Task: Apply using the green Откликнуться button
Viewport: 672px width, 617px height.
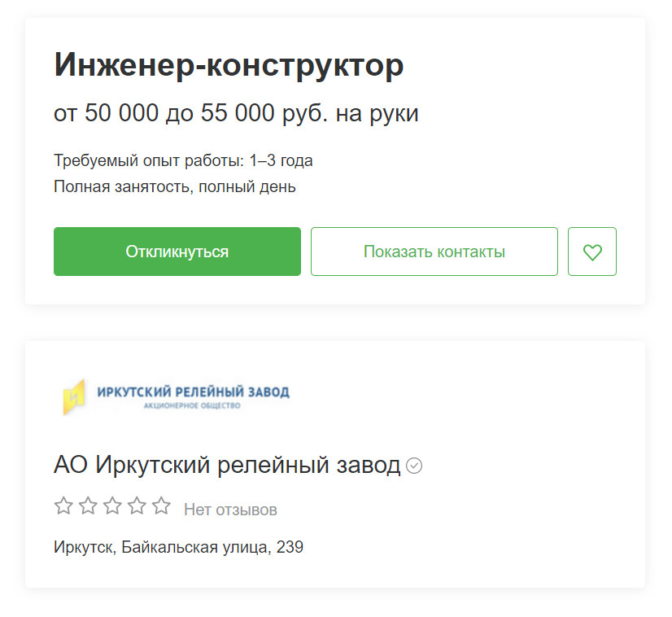Action: pyautogui.click(x=177, y=252)
